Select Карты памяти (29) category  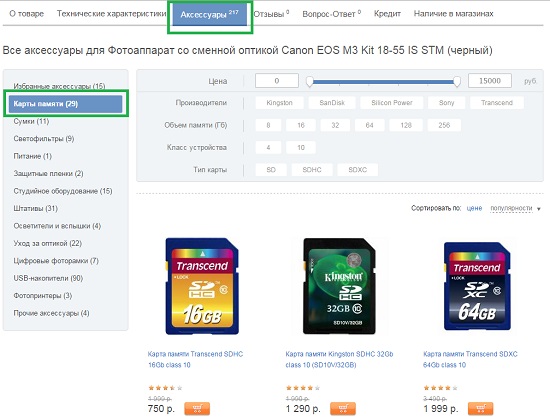click(66, 104)
